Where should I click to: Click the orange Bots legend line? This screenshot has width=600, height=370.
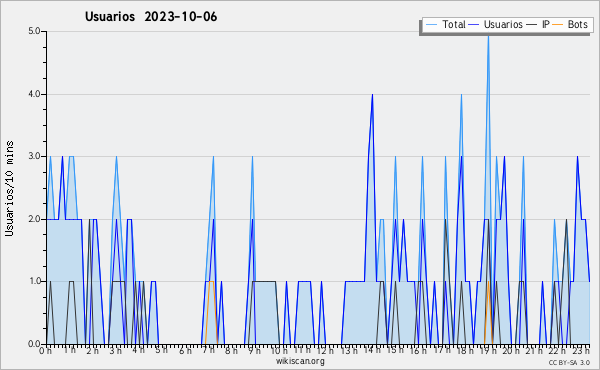tap(558, 25)
